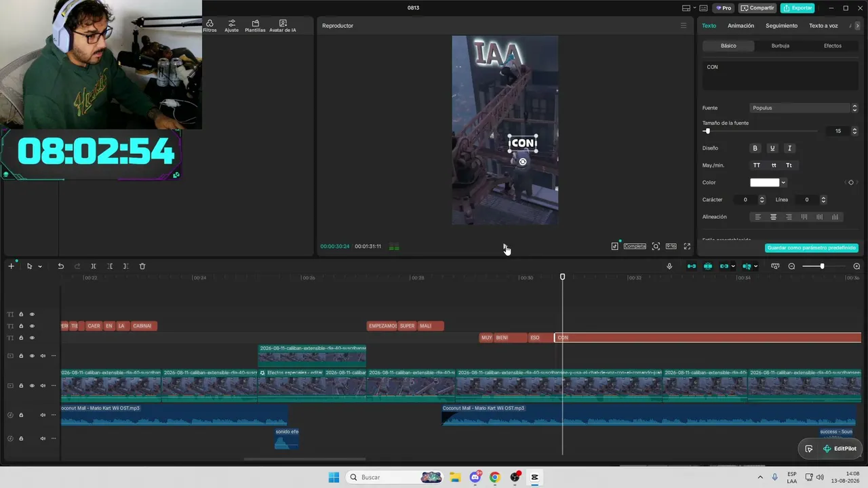This screenshot has height=488, width=868.
Task: Expand the preview axis options dropdown arrow
Action: pyautogui.click(x=756, y=266)
